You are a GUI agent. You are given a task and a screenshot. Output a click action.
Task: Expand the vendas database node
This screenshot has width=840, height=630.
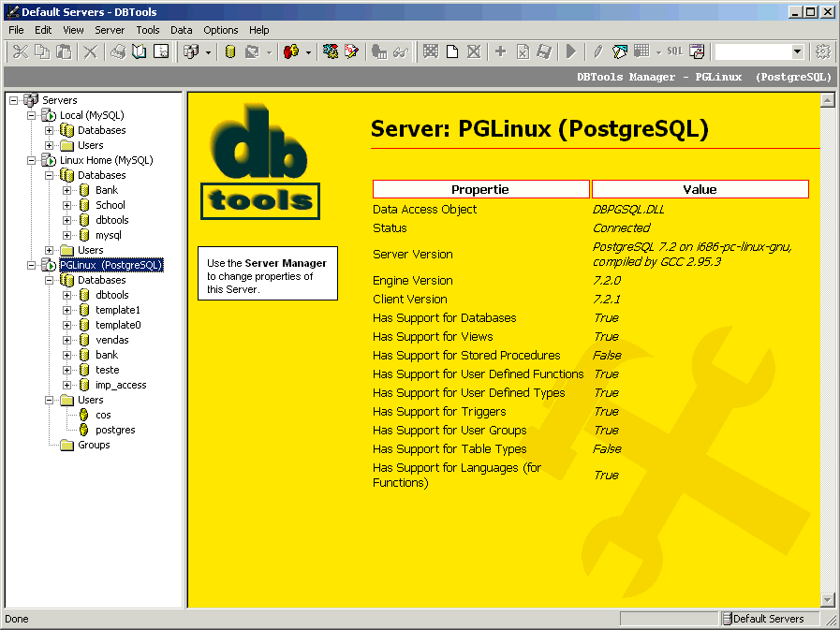click(x=67, y=340)
